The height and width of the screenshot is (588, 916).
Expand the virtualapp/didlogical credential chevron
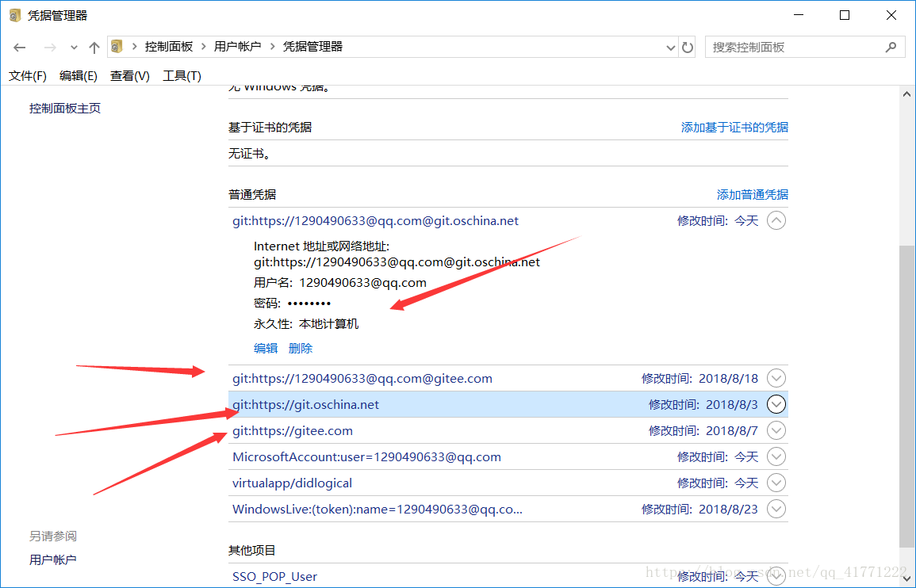click(776, 483)
